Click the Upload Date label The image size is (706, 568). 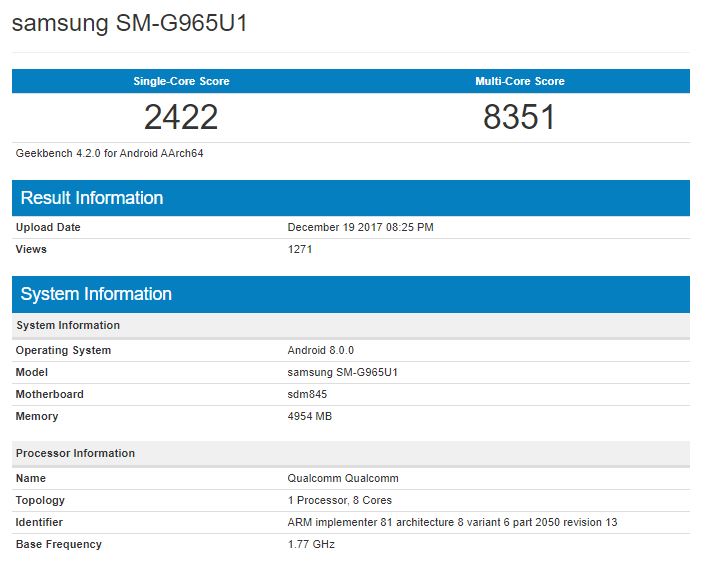[48, 227]
